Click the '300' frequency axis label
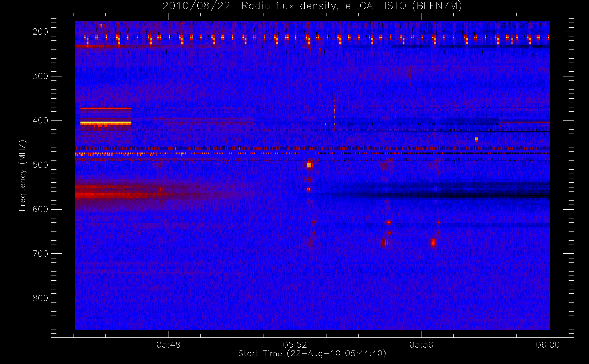Screen dimensions: 589x364 pyautogui.click(x=40, y=76)
